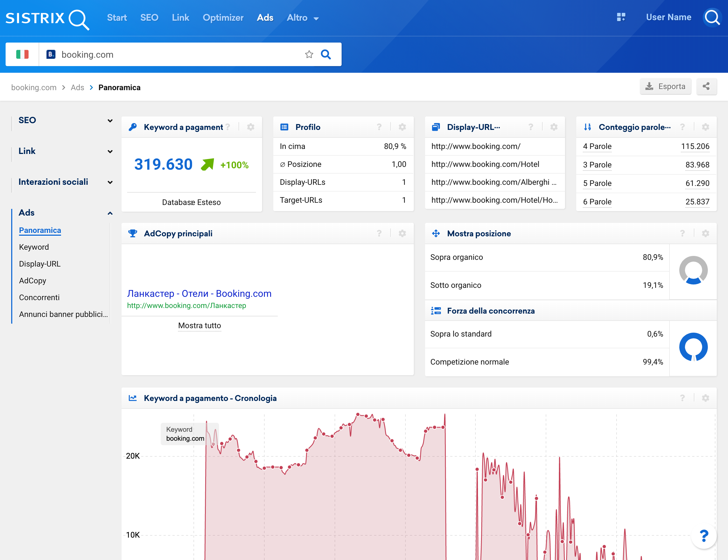Open settings gear of AdCopy principali card

pos(402,233)
